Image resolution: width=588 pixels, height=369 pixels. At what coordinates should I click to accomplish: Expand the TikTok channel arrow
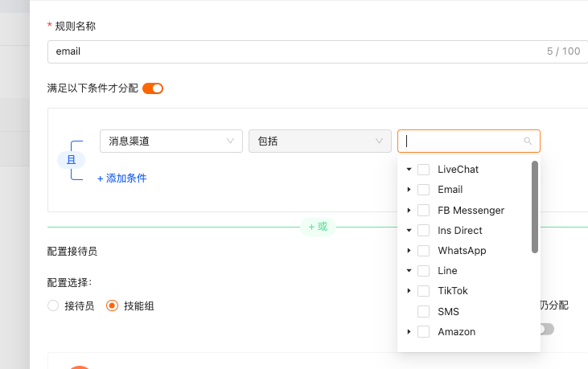click(409, 291)
